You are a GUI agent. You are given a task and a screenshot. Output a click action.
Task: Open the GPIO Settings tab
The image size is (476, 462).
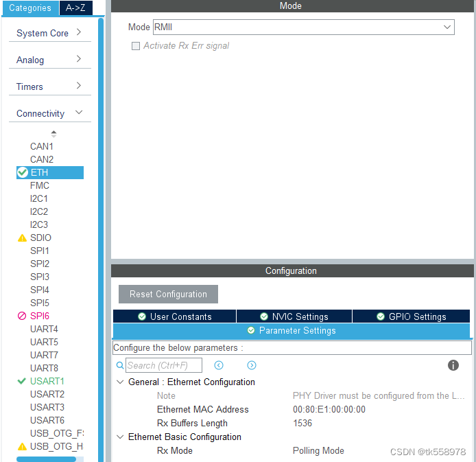click(x=412, y=316)
